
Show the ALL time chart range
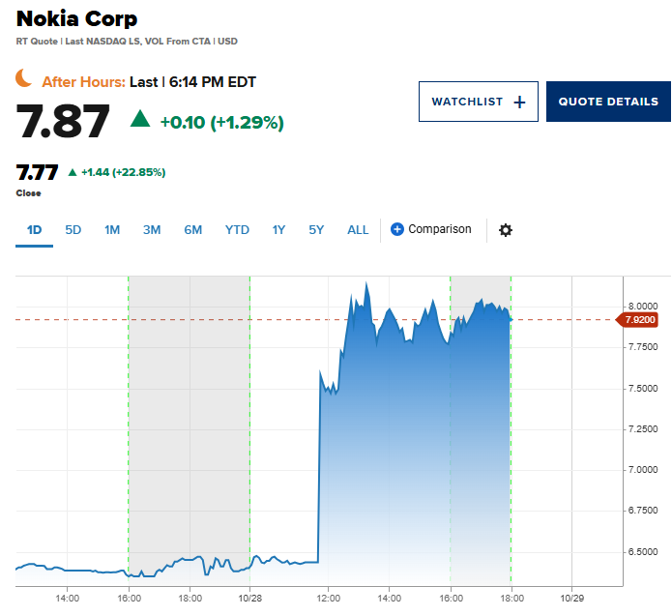358,230
